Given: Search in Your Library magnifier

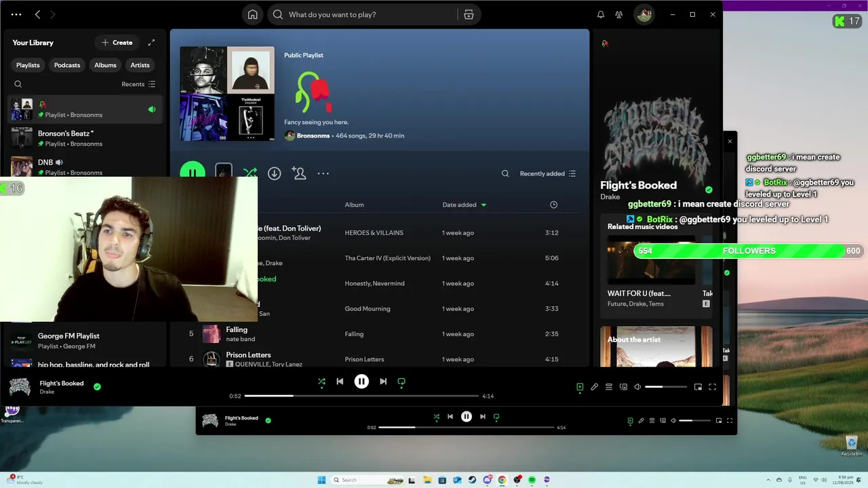Looking at the screenshot, I should tap(18, 84).
